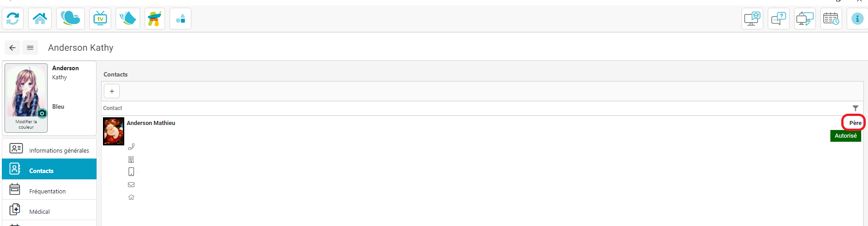Image resolution: width=868 pixels, height=226 pixels.
Task: Open the monitor sync icon
Action: click(805, 19)
